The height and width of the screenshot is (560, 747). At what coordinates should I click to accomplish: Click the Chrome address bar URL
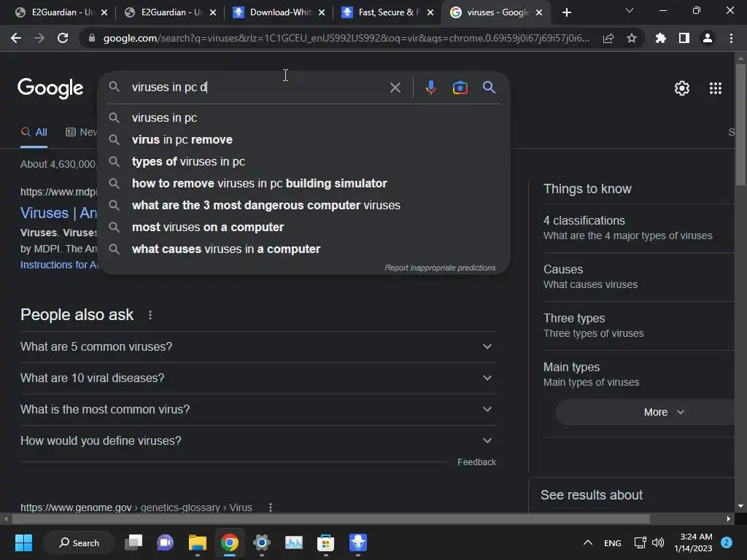(346, 38)
